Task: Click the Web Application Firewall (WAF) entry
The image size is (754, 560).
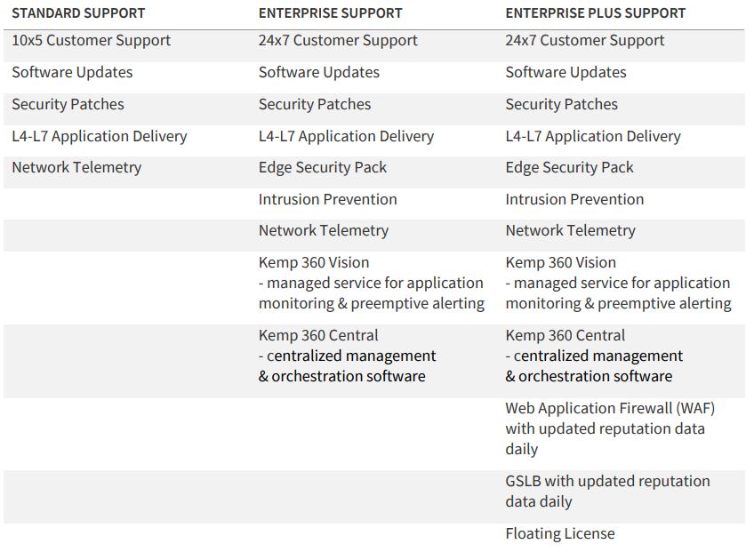Action: [x=610, y=409]
